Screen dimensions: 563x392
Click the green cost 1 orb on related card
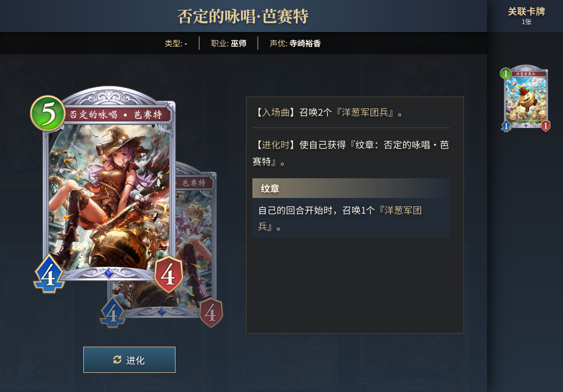click(x=505, y=73)
